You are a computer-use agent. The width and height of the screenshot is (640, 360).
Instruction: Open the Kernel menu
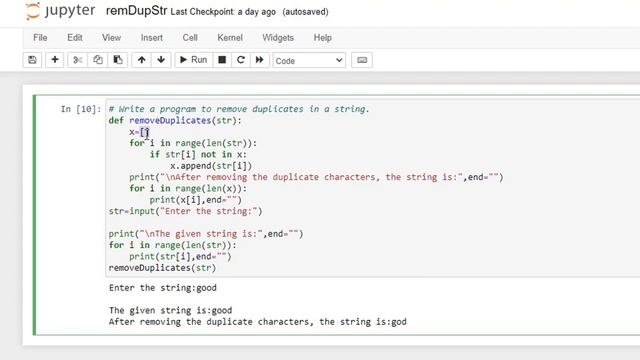coord(230,38)
